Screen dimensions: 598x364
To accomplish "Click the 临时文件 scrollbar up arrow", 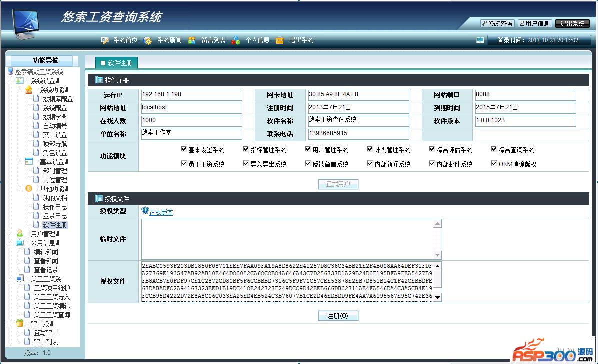I will click(437, 224).
